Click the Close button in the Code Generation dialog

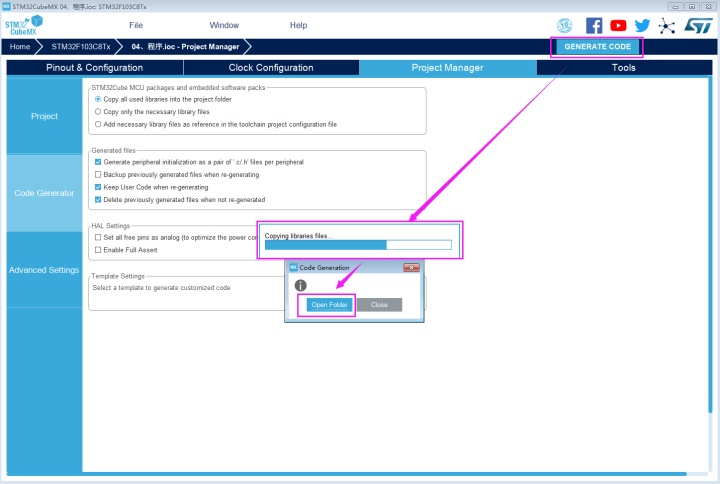tap(379, 304)
